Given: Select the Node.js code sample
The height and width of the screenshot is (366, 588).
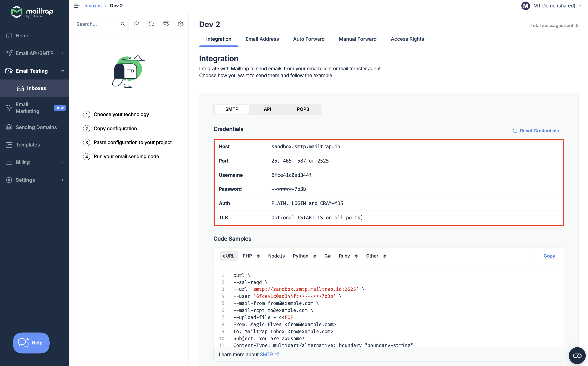Looking at the screenshot, I should pyautogui.click(x=276, y=256).
